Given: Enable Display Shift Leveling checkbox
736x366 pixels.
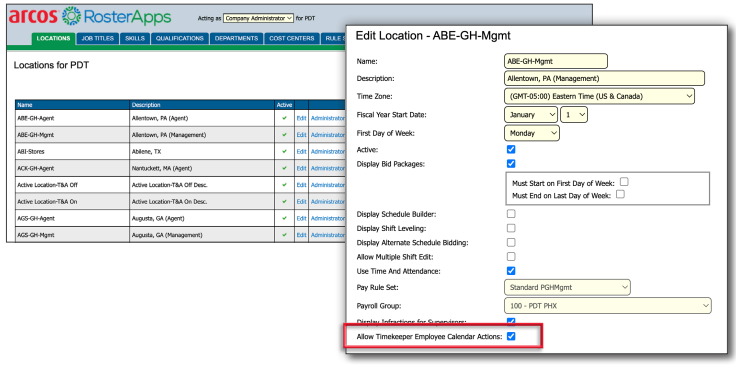Looking at the screenshot, I should tap(511, 228).
